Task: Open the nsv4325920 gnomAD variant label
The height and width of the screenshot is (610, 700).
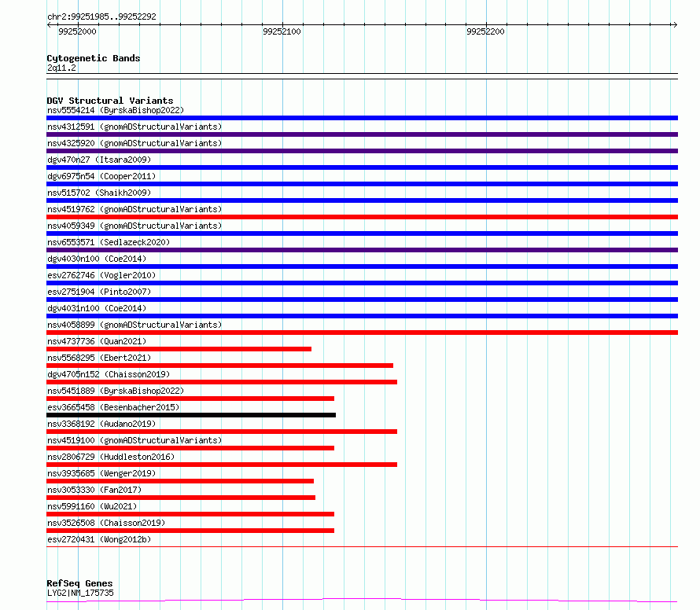Action: pyautogui.click(x=134, y=143)
